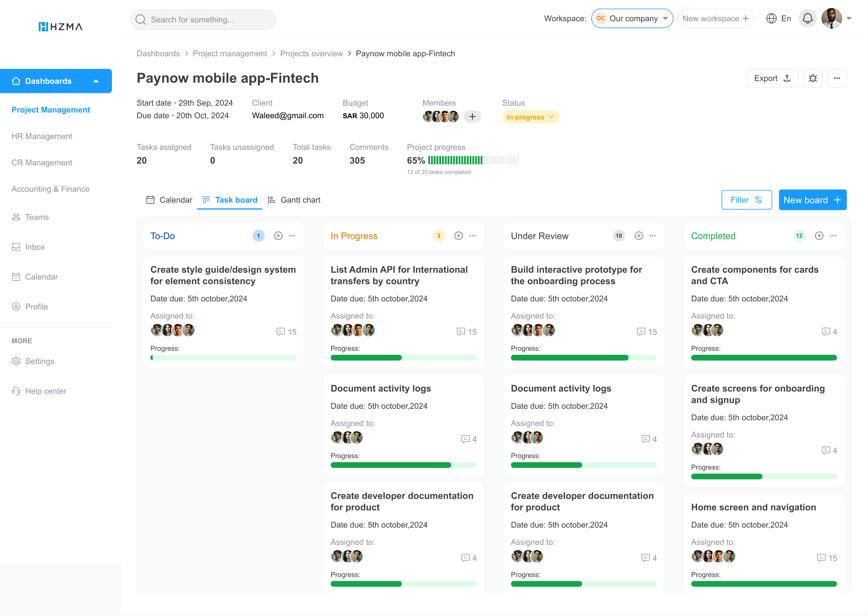Open Our company workspace dropdown
Viewport: 868px width, 616px height.
tap(632, 19)
